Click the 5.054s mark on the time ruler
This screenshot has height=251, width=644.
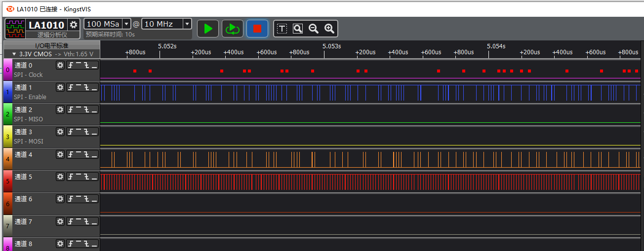click(x=496, y=46)
